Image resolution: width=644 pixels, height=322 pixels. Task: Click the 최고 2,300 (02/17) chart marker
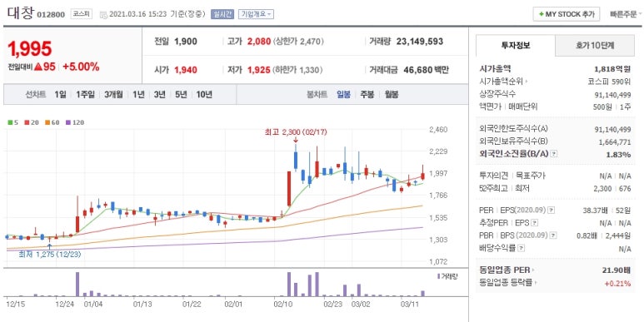pos(296,132)
